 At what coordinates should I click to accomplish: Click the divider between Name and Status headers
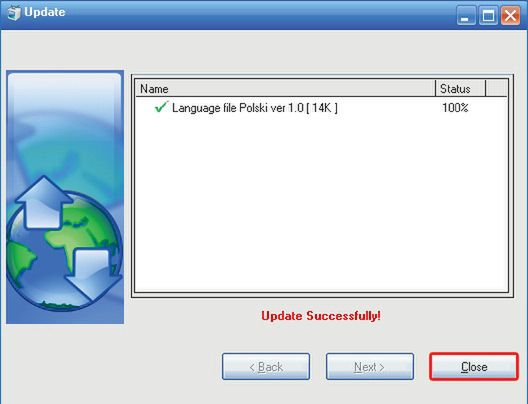point(435,89)
